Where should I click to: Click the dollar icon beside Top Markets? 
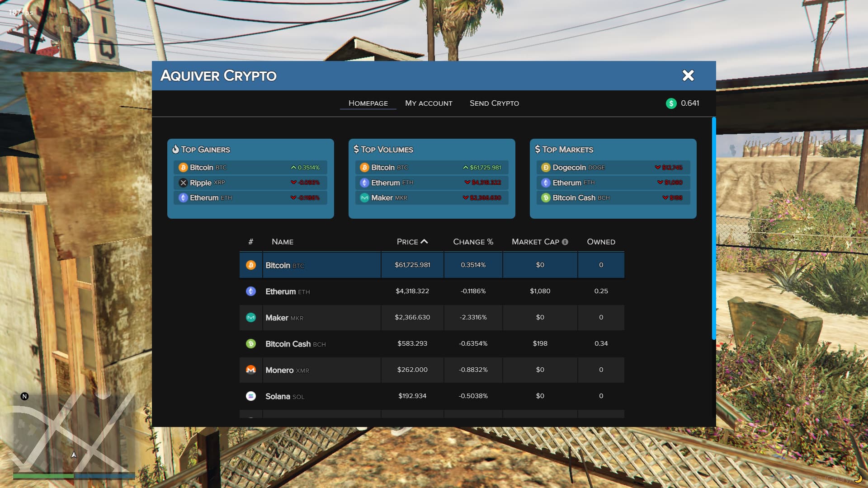point(538,149)
